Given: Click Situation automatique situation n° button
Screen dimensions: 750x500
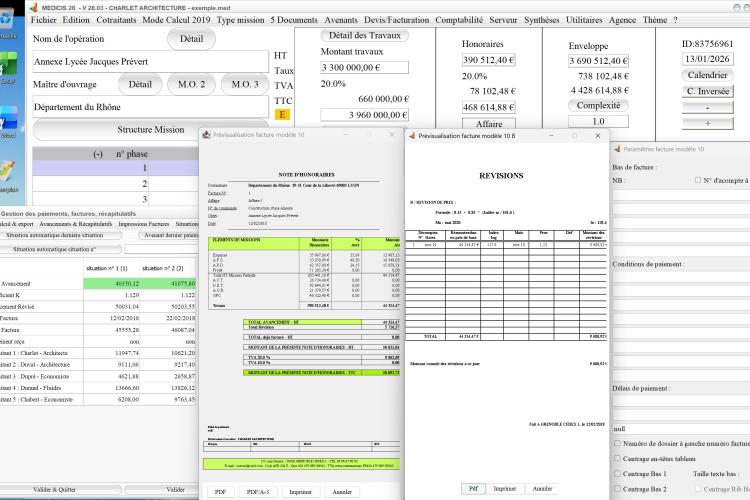Looking at the screenshot, I should click(x=60, y=249).
